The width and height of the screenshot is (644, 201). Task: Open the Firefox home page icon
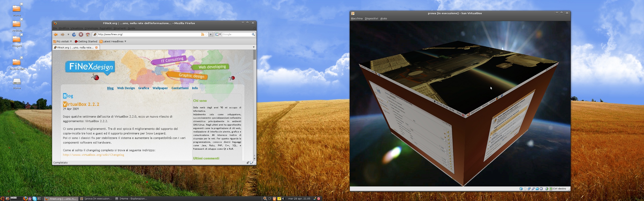coord(88,34)
